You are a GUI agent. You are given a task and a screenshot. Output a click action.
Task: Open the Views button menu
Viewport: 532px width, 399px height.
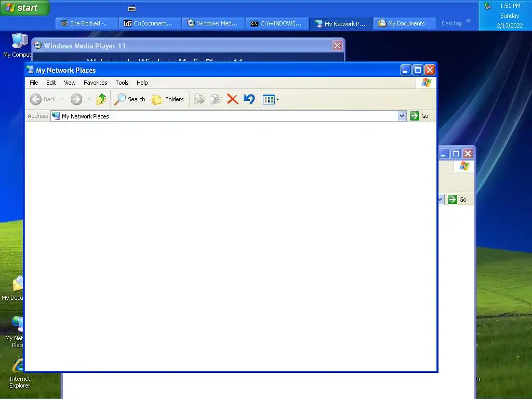271,99
